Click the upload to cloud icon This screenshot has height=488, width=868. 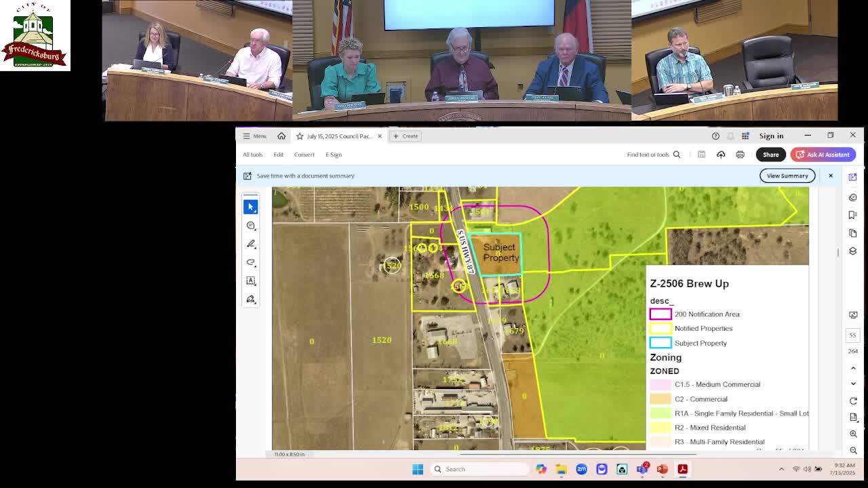721,155
